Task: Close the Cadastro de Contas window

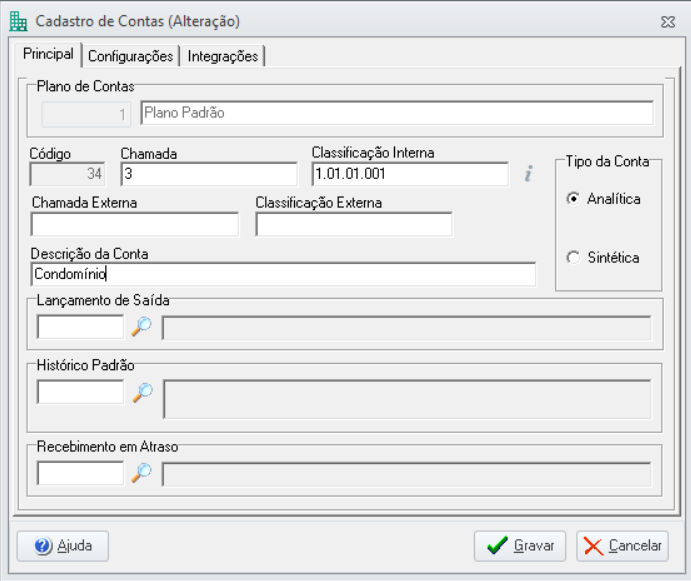Action: tap(668, 22)
